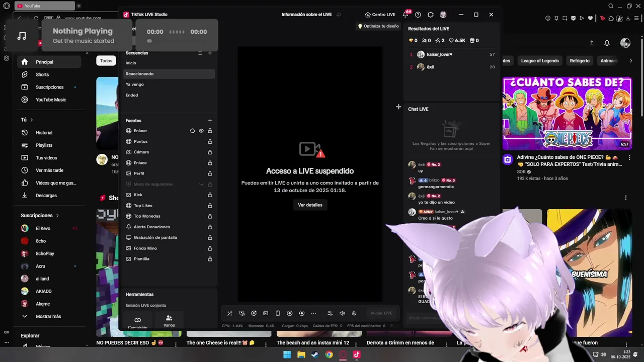Open the LIVE Studio profile avatar
The image size is (644, 362).
[x=443, y=15]
